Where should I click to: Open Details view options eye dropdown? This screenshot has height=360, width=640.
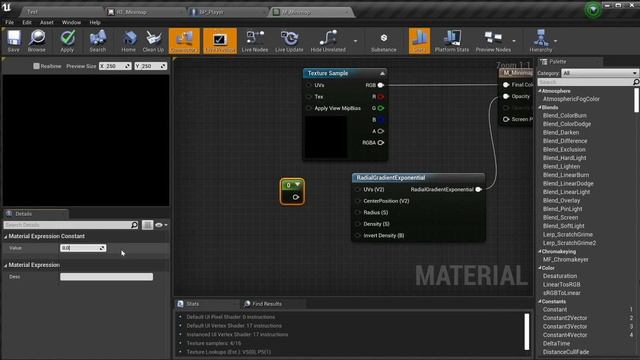click(x=162, y=225)
